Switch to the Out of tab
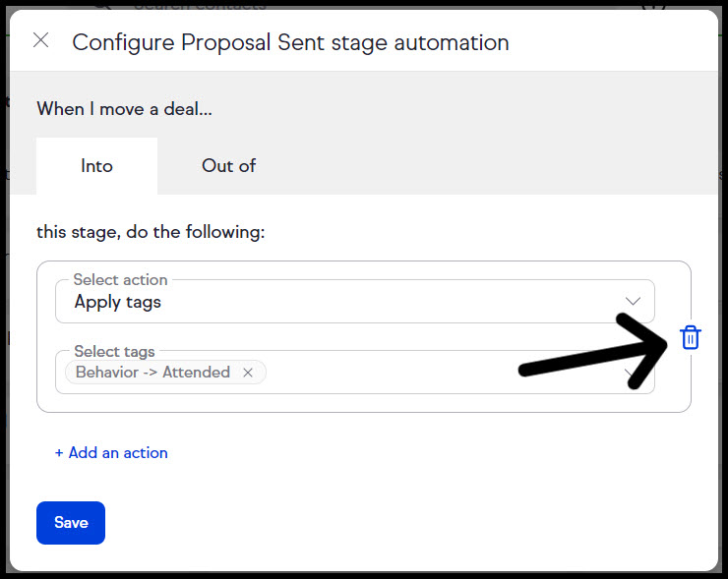This screenshot has width=728, height=579. 228,166
